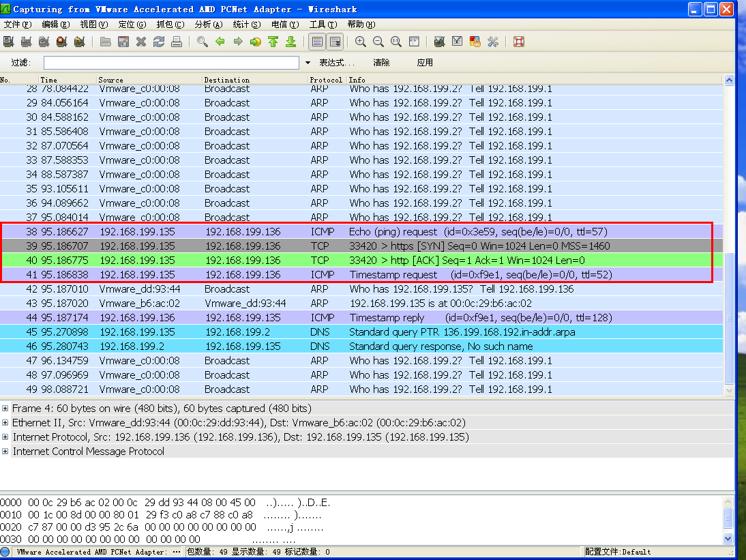746x560 pixels.
Task: Jump to the first packet
Action: pyautogui.click(x=273, y=42)
